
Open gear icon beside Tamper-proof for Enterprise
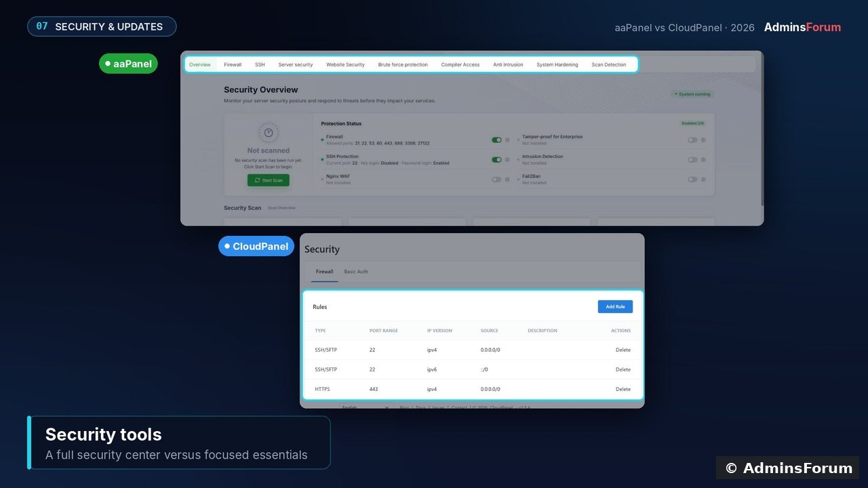(703, 140)
